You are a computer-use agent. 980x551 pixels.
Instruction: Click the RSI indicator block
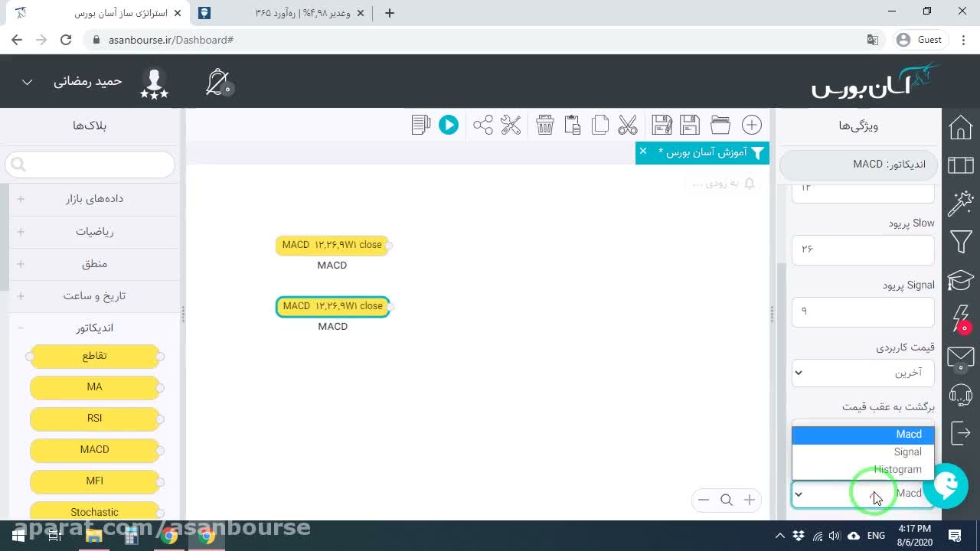pos(95,418)
